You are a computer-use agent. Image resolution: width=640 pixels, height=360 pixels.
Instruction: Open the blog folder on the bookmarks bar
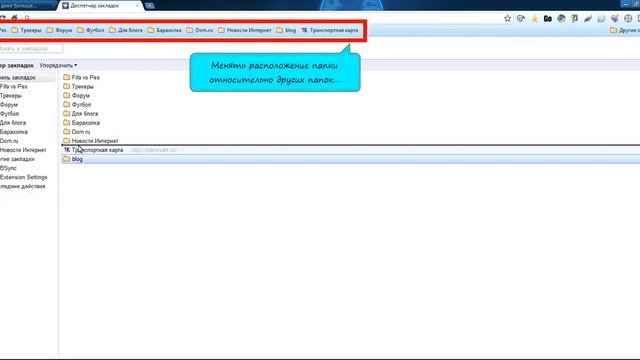(x=286, y=30)
